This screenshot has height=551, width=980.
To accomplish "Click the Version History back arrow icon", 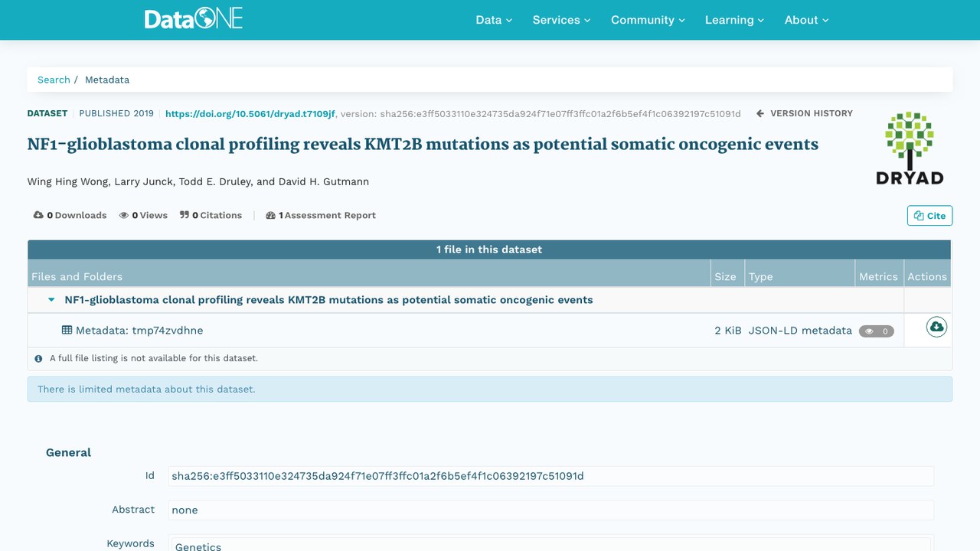I will point(760,113).
